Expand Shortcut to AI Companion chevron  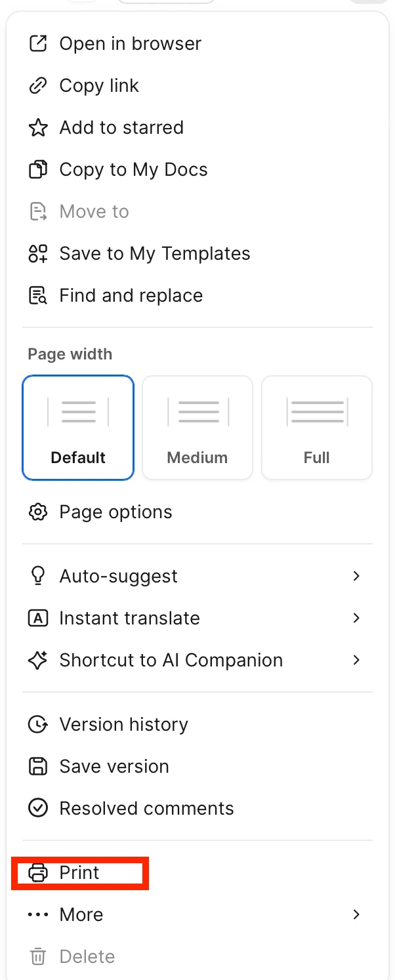click(356, 660)
